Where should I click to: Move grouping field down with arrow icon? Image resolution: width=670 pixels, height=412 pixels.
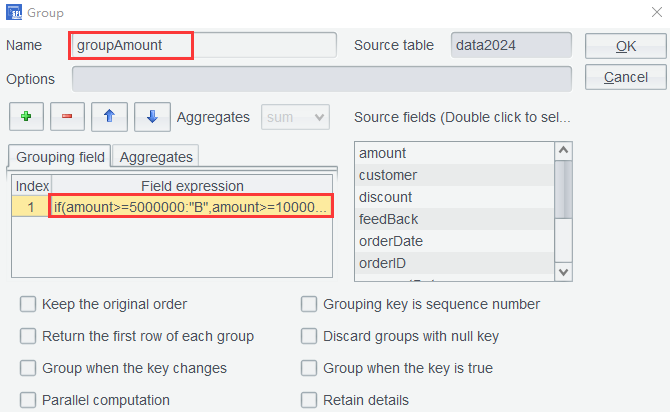click(151, 117)
